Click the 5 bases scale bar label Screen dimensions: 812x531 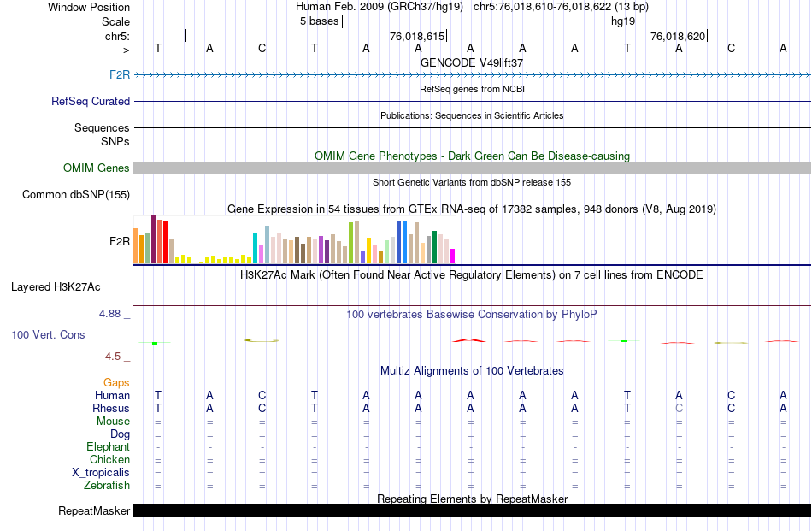(319, 21)
